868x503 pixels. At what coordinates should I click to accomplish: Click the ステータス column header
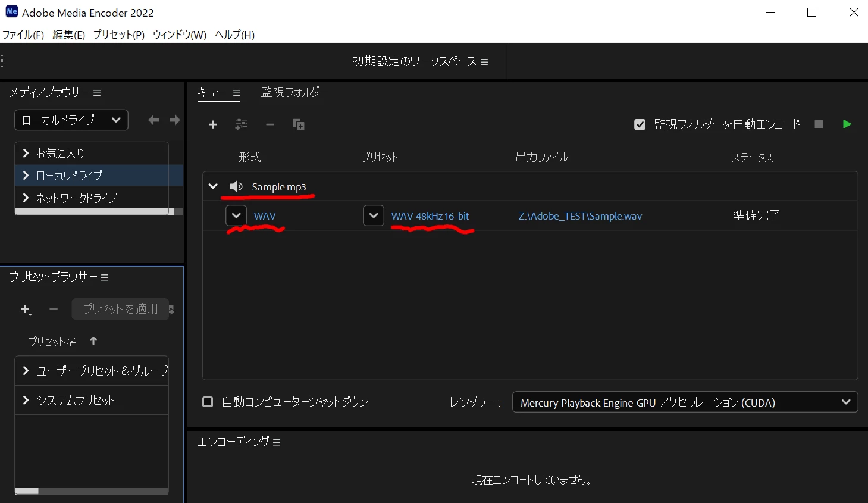click(752, 157)
